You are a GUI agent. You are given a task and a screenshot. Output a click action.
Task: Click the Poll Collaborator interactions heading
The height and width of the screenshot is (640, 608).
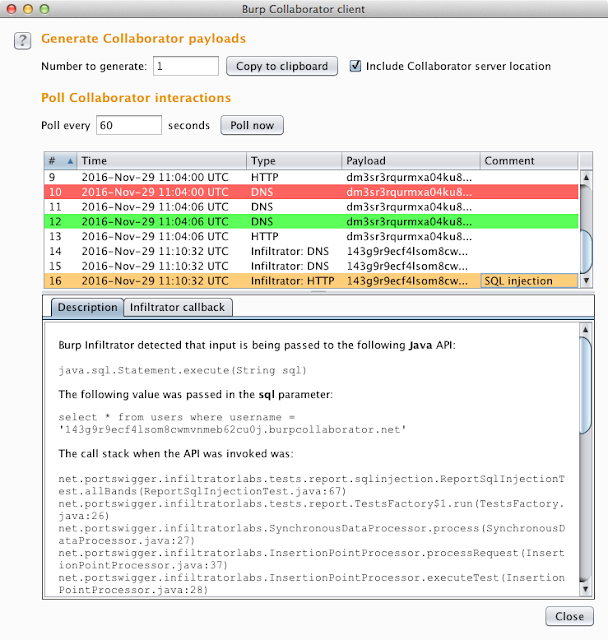coord(136,98)
